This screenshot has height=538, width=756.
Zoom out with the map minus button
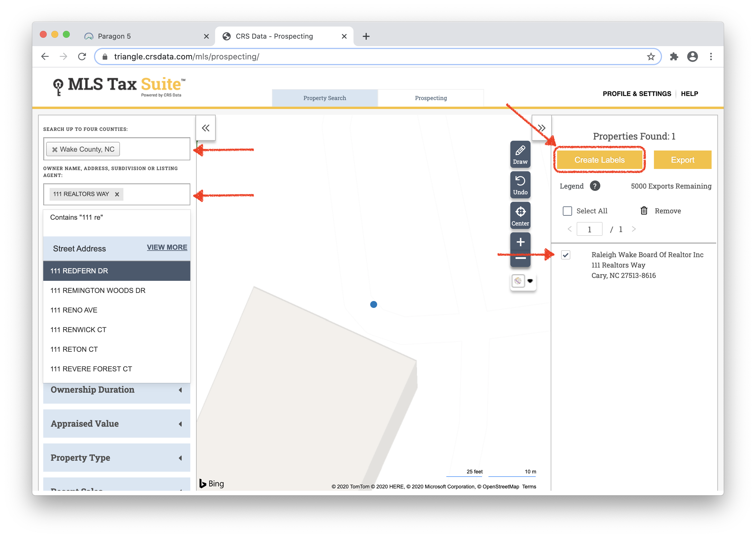tap(520, 258)
